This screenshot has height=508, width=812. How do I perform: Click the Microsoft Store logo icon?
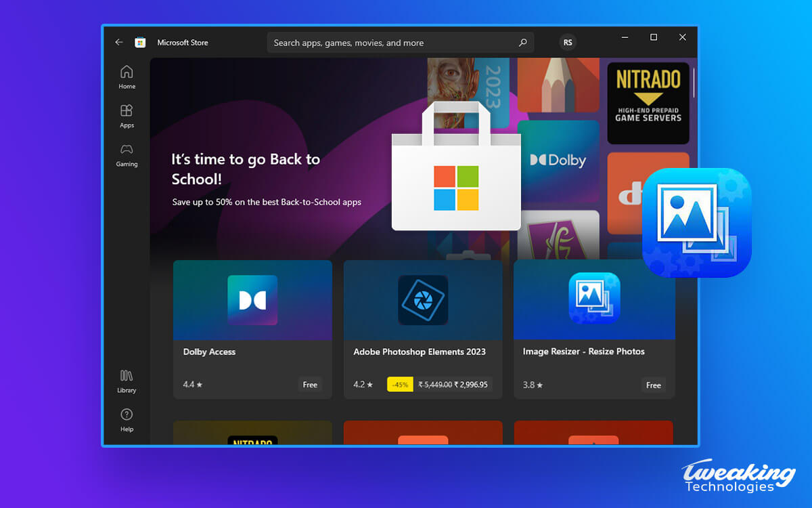coord(140,42)
